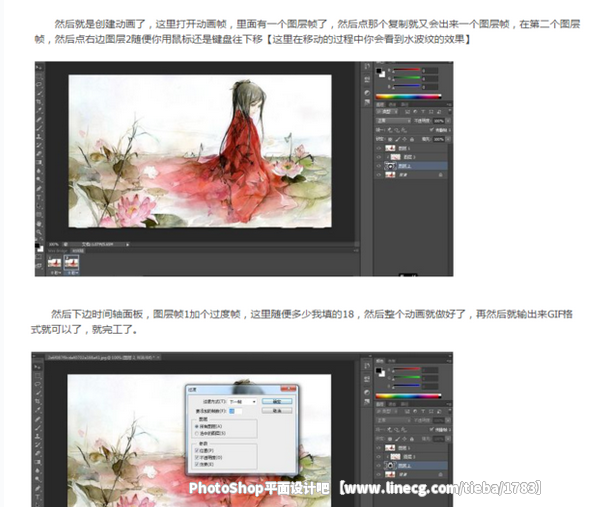Toggle visibility of top layer in upper panel
The image size is (597, 507).
[x=379, y=148]
